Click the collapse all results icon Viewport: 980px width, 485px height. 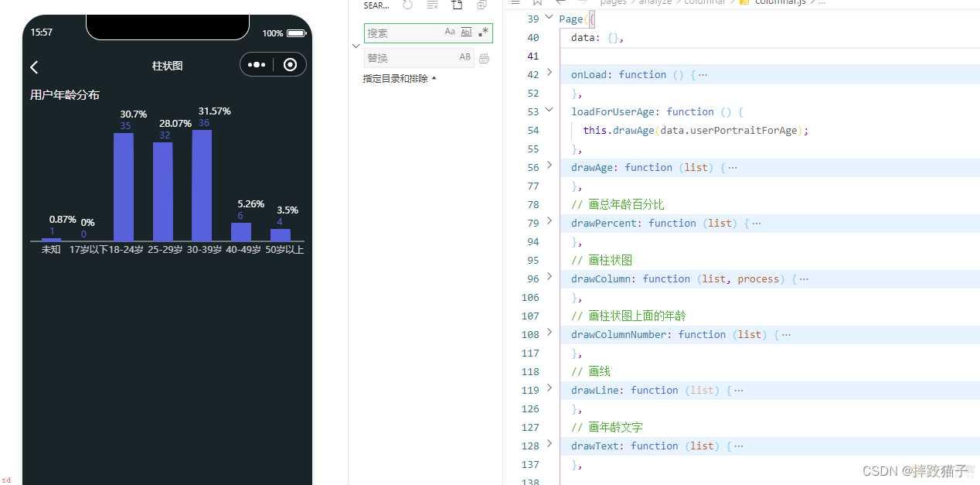pos(481,5)
